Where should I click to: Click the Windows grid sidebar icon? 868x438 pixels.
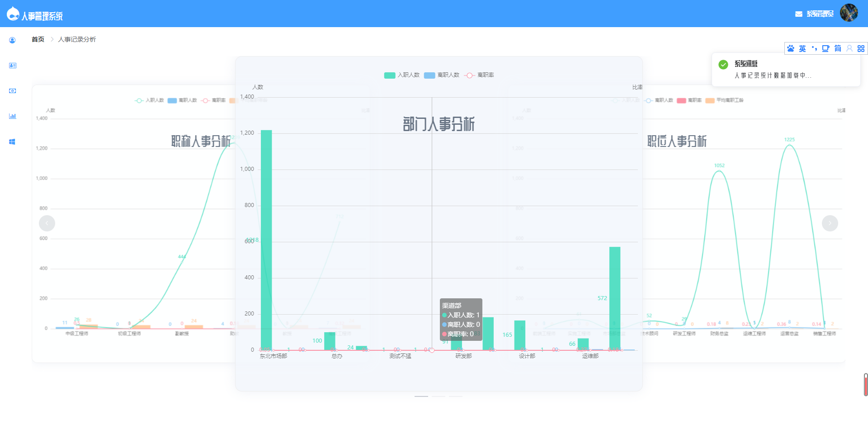12,141
